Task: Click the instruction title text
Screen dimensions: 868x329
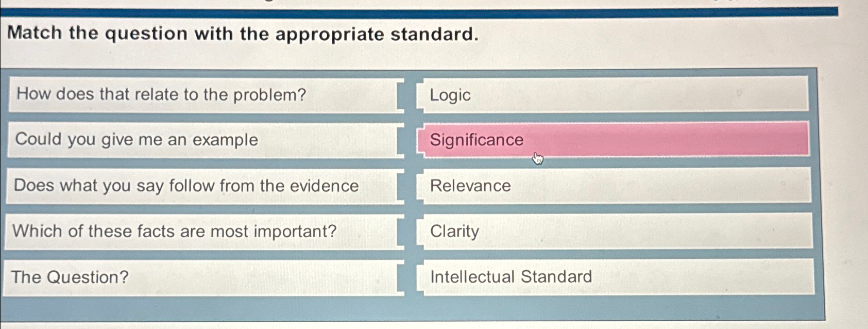Action: (x=242, y=34)
